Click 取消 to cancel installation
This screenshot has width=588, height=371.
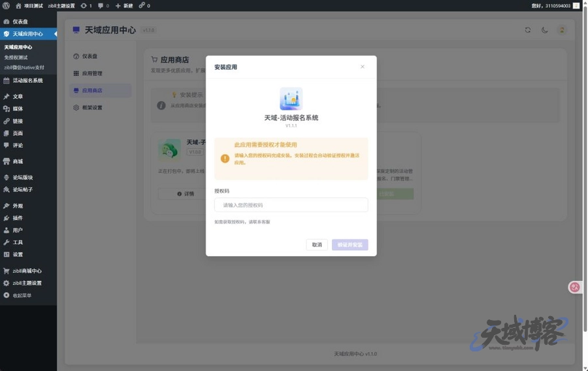point(317,245)
